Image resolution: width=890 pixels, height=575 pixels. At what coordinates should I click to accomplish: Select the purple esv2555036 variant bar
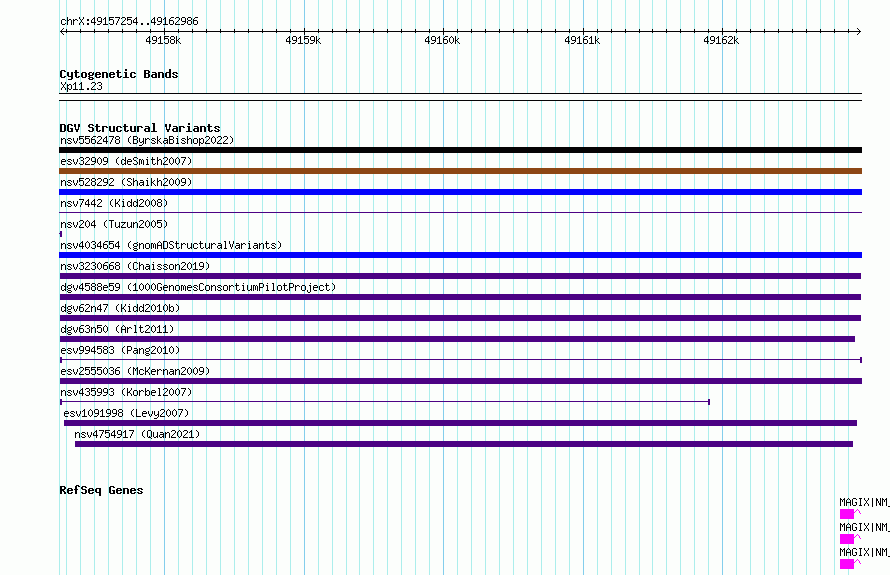[460, 381]
